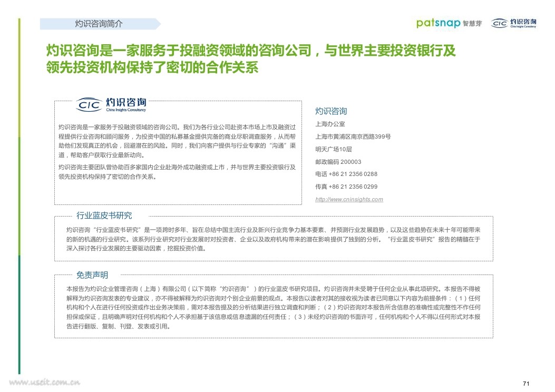Click intro paragraph starting 灼识咨询是一家服务于投融资领域的咨询公司。我们
This screenshot has width=555, height=392.
coord(177,141)
